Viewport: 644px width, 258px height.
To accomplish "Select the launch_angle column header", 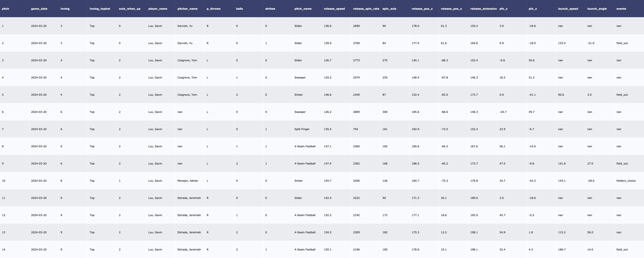I will pos(597,9).
